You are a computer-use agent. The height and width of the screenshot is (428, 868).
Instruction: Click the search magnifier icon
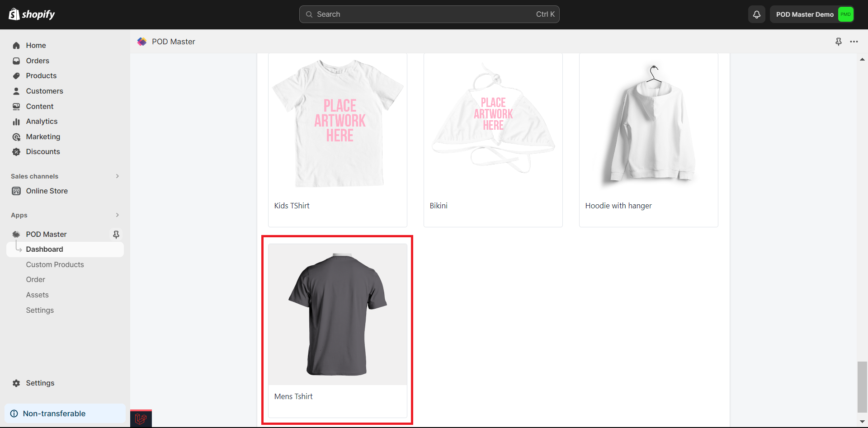pos(309,14)
